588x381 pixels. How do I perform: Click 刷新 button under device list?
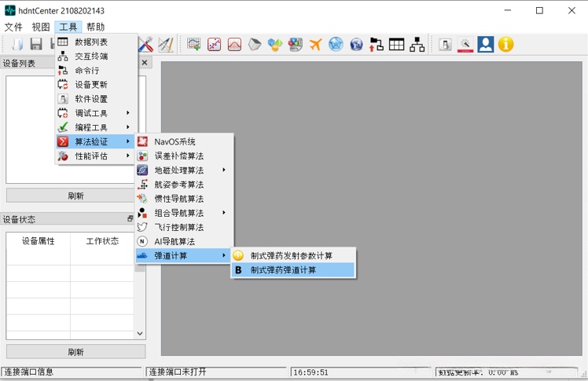coord(75,196)
